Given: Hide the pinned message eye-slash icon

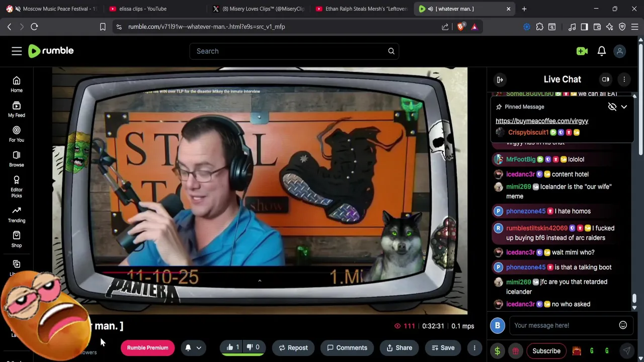Looking at the screenshot, I should 612,107.
